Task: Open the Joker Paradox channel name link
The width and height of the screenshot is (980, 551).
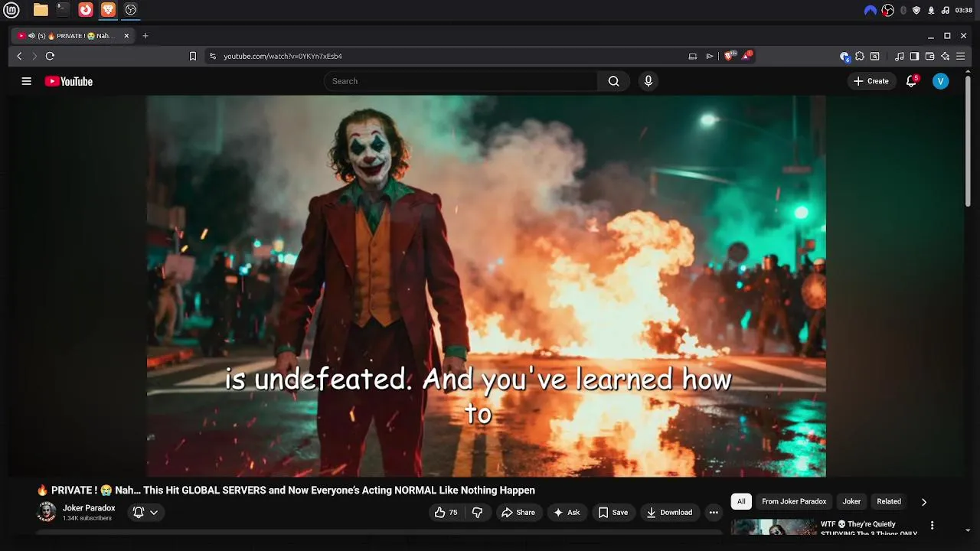Action: (89, 508)
